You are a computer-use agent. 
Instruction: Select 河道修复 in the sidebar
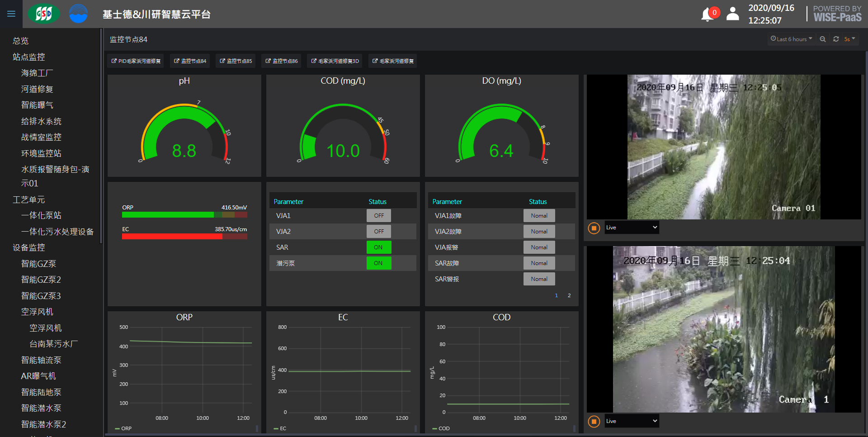coord(37,89)
